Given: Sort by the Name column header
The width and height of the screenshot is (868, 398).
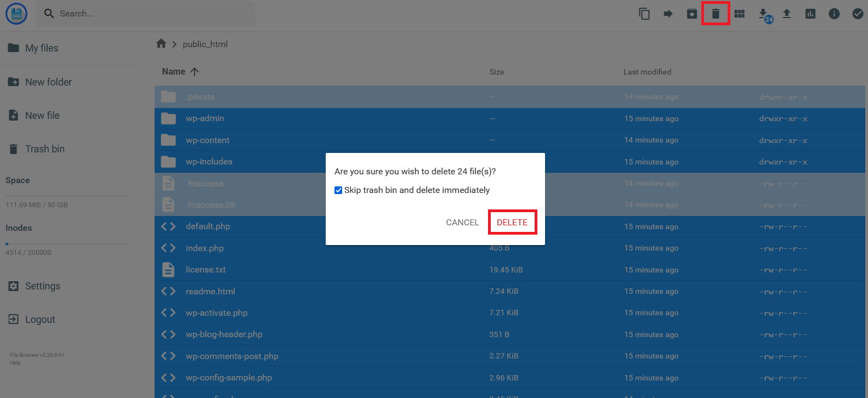Looking at the screenshot, I should (x=174, y=72).
